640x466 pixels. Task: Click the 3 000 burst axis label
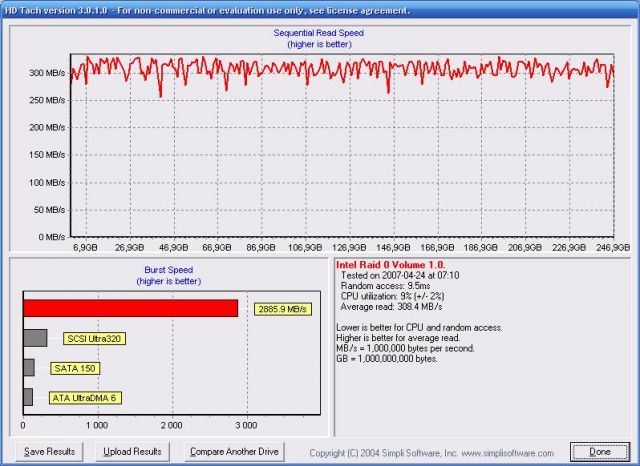tap(246, 425)
